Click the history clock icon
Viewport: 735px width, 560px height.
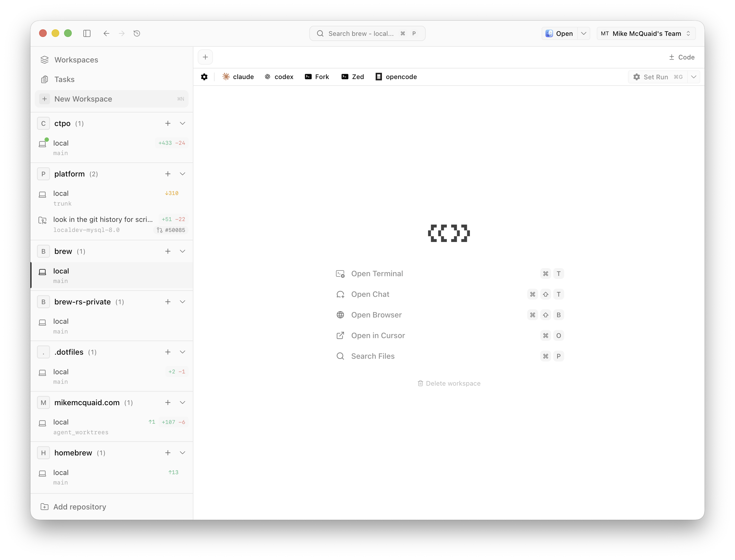click(137, 33)
